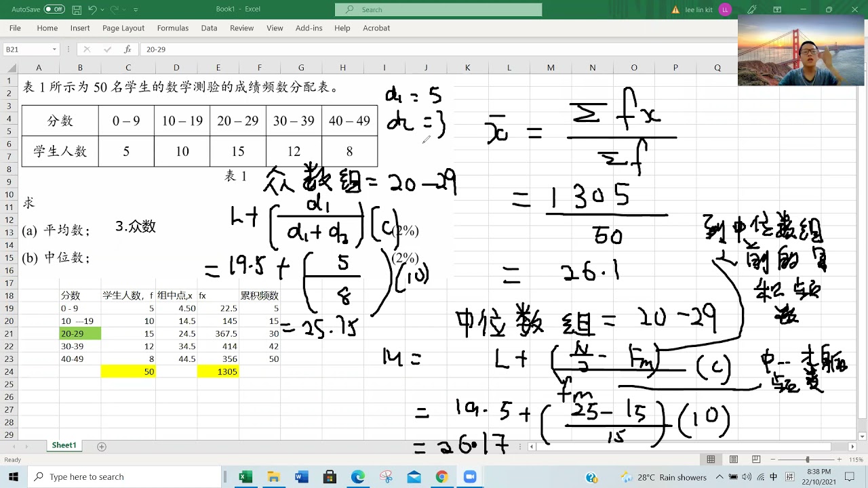868x488 pixels.
Task: Open the Formulas tab
Action: [173, 28]
